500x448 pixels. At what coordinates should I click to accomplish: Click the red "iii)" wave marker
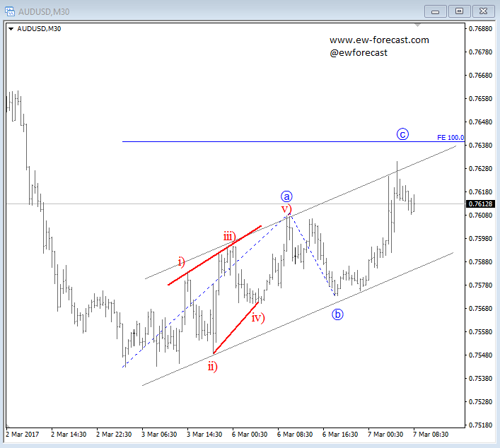(x=229, y=236)
